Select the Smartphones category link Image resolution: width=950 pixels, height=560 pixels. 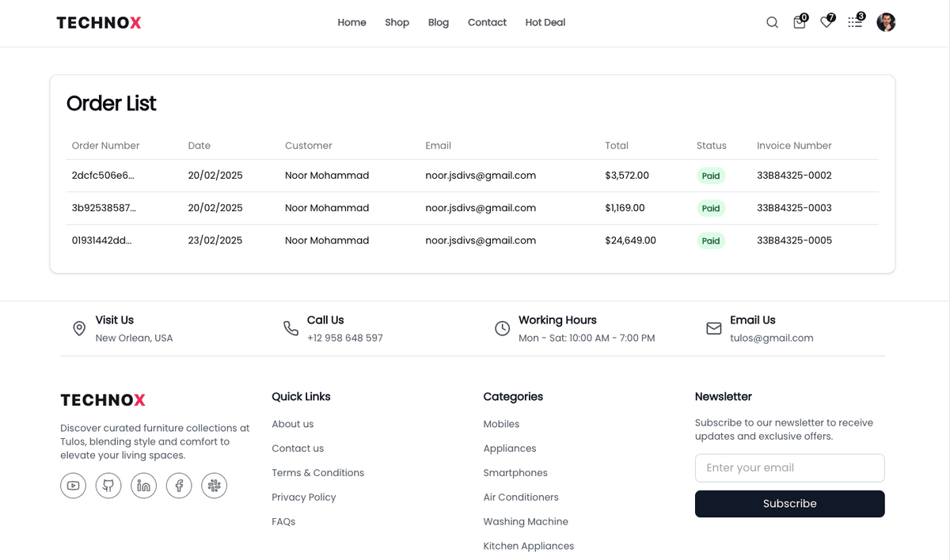pyautogui.click(x=515, y=472)
